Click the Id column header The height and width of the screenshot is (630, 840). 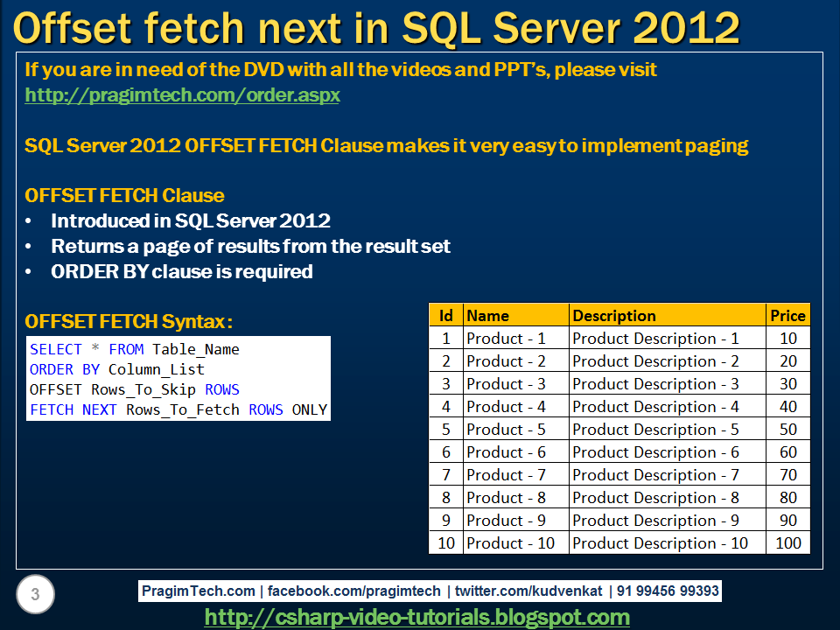pyautogui.click(x=445, y=315)
